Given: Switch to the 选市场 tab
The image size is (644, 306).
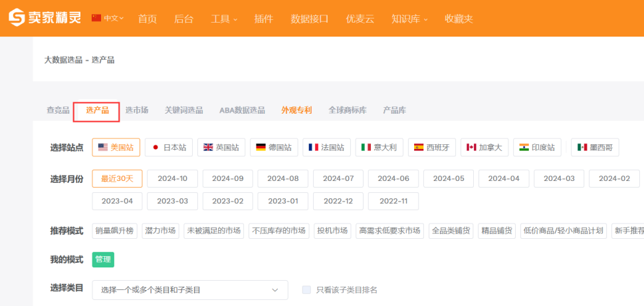Looking at the screenshot, I should pyautogui.click(x=137, y=110).
